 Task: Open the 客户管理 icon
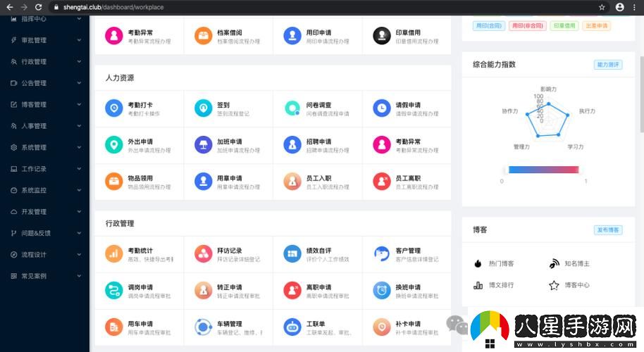382,254
